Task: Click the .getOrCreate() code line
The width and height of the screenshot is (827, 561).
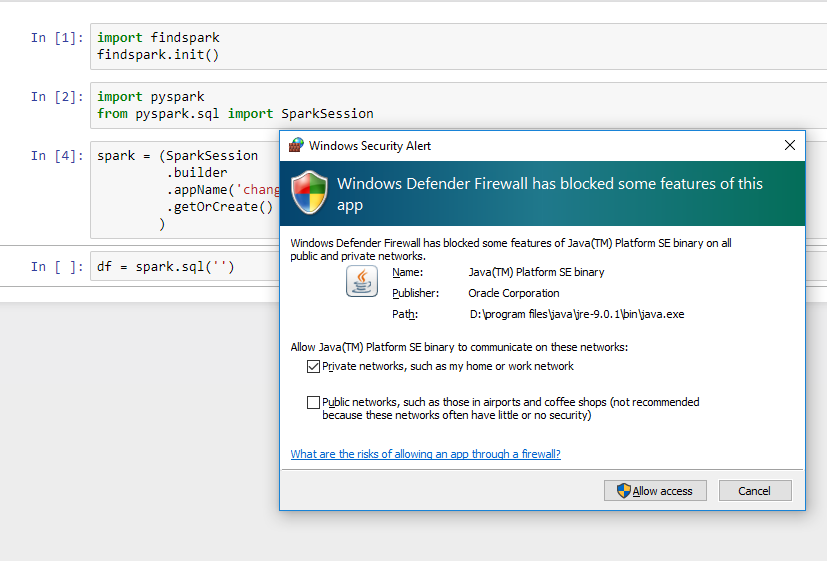Action: pos(220,207)
